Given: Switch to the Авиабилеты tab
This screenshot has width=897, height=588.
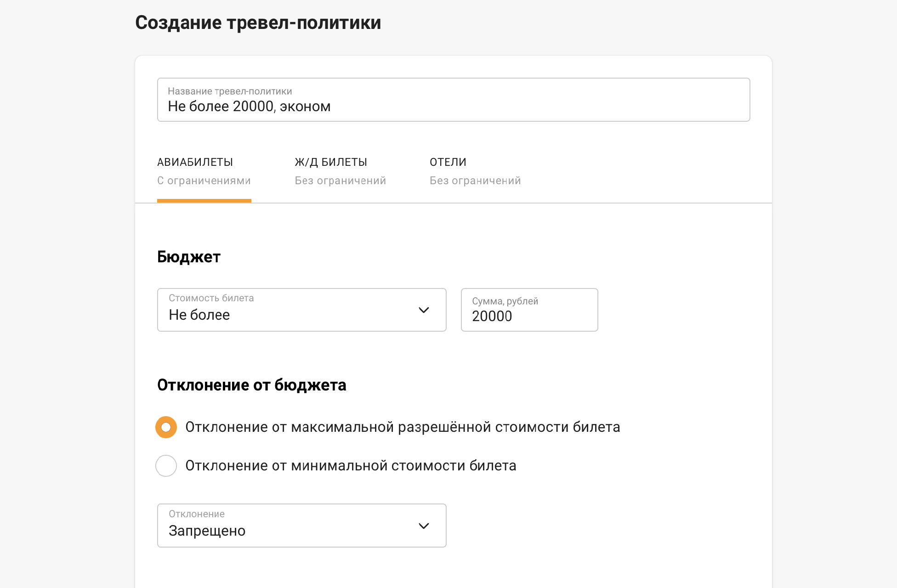Looking at the screenshot, I should 195,162.
